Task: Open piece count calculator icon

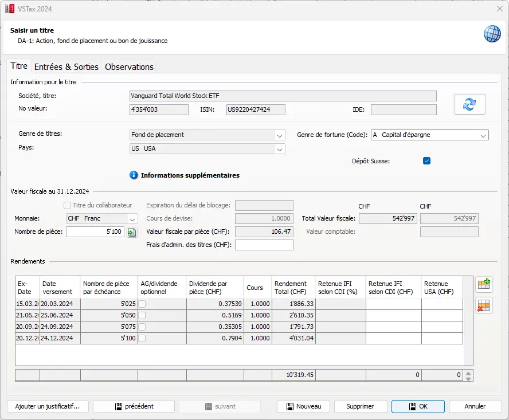Action: tap(132, 232)
